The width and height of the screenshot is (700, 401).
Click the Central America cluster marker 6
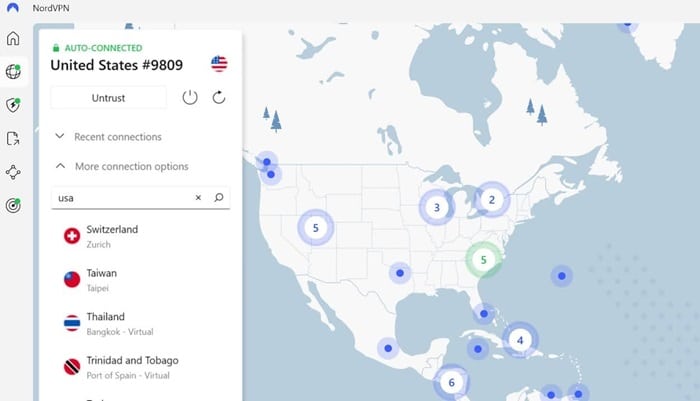click(x=451, y=382)
